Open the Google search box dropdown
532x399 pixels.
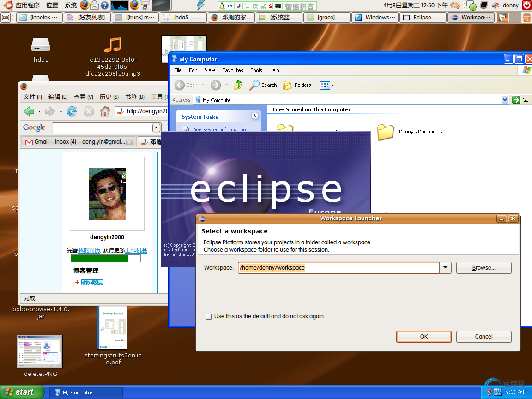pyautogui.click(x=157, y=128)
